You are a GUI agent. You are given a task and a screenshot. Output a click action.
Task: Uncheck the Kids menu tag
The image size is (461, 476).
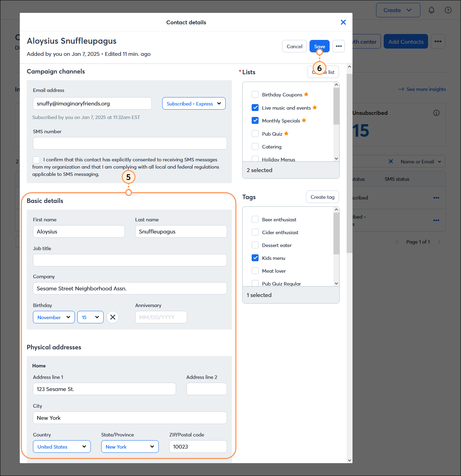click(255, 258)
